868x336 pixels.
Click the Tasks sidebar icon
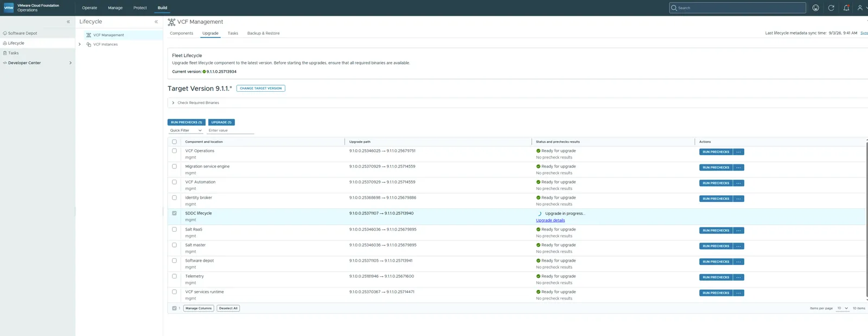pos(5,53)
